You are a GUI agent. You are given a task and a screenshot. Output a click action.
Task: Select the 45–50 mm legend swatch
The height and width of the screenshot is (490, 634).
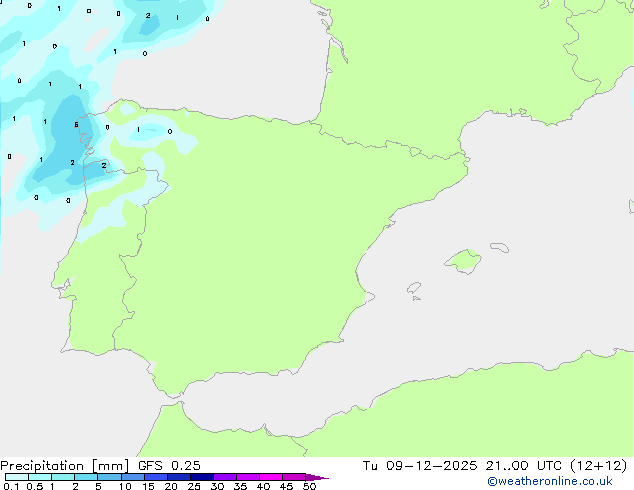coord(294,477)
